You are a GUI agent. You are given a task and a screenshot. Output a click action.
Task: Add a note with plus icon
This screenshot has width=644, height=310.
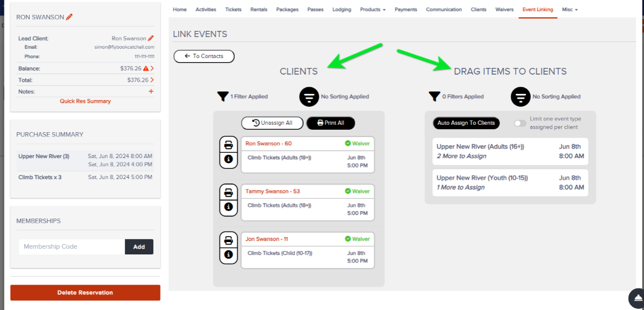(151, 91)
